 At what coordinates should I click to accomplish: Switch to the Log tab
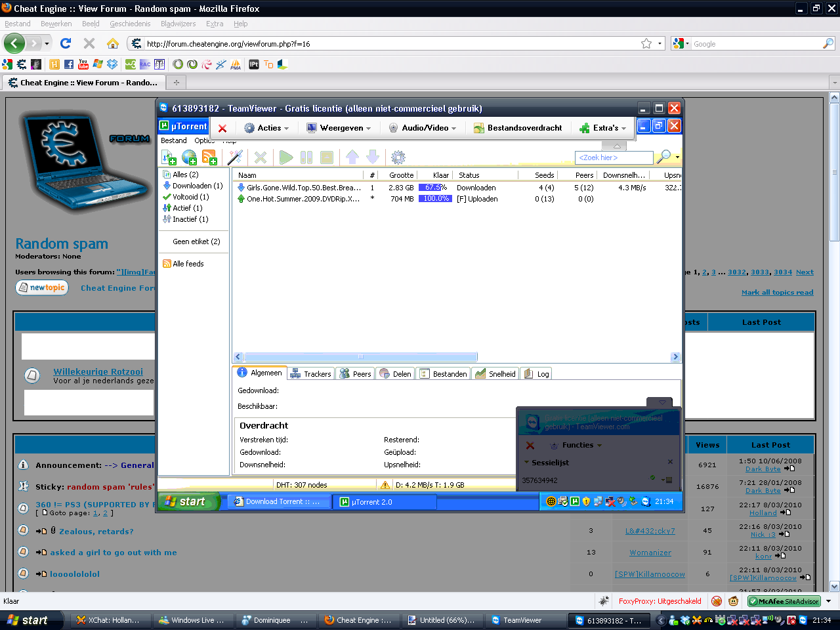[537, 374]
